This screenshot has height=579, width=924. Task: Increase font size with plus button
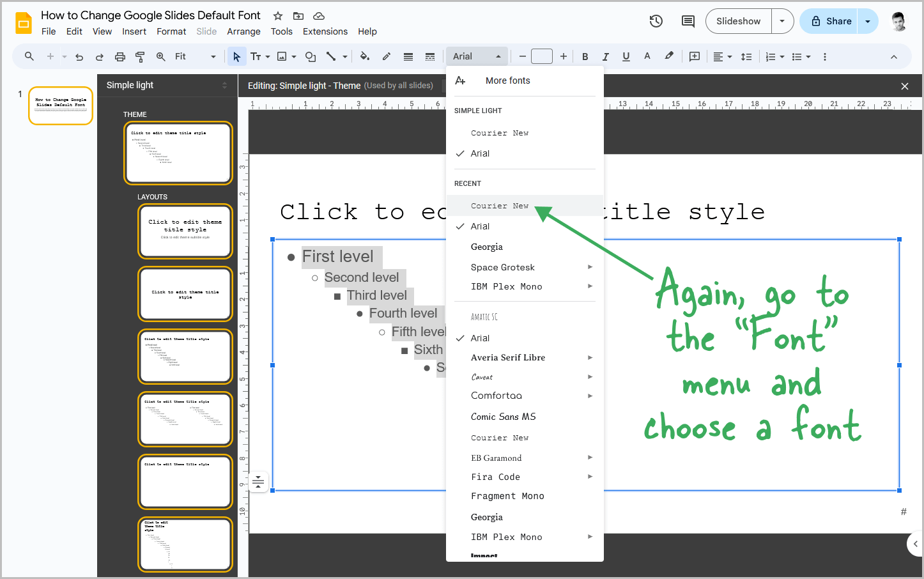(x=563, y=57)
